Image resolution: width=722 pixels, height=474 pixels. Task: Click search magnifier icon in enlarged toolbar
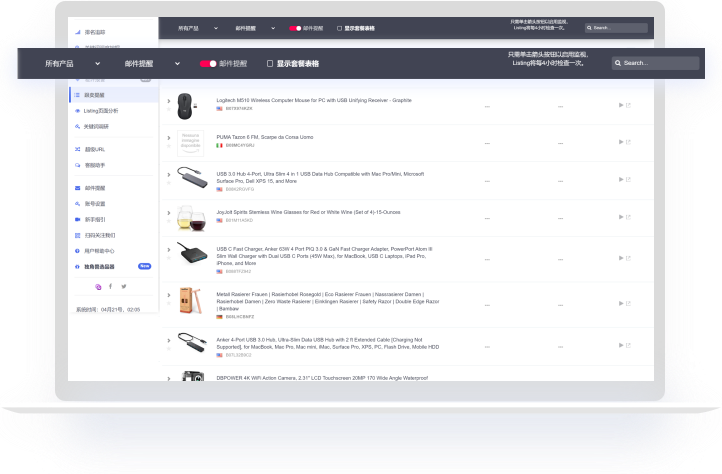pos(618,63)
